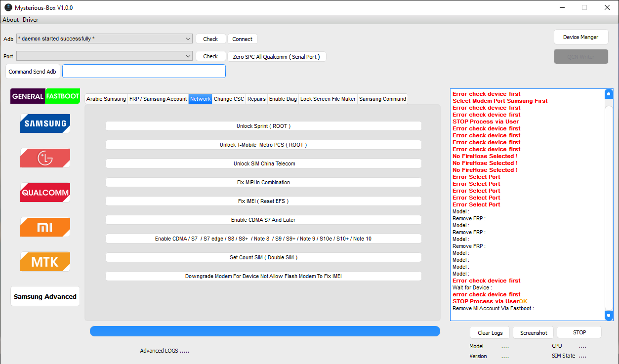The width and height of the screenshot is (619, 364).
Task: Open the Samsung Command tab
Action: click(382, 99)
